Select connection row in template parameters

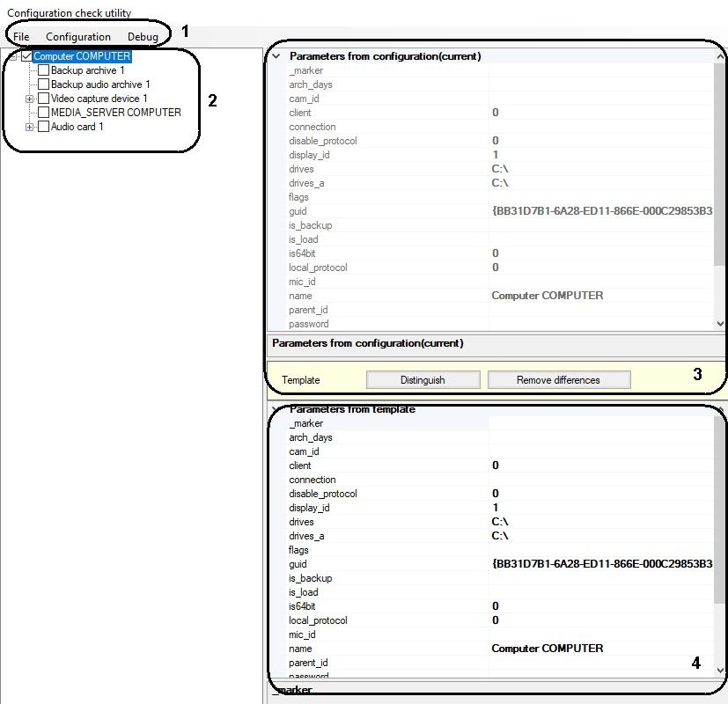click(x=500, y=480)
